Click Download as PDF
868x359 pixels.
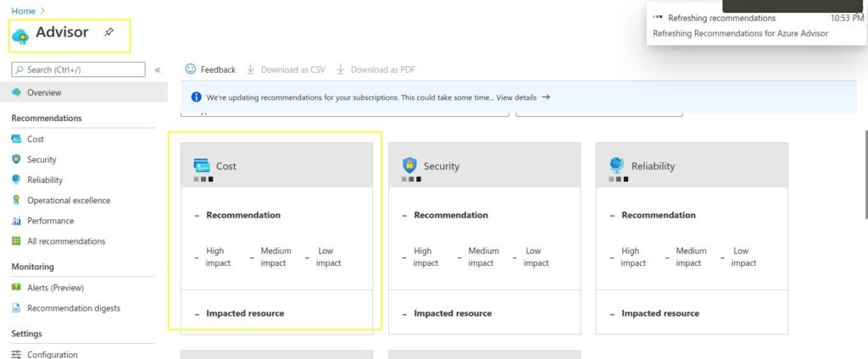[376, 69]
